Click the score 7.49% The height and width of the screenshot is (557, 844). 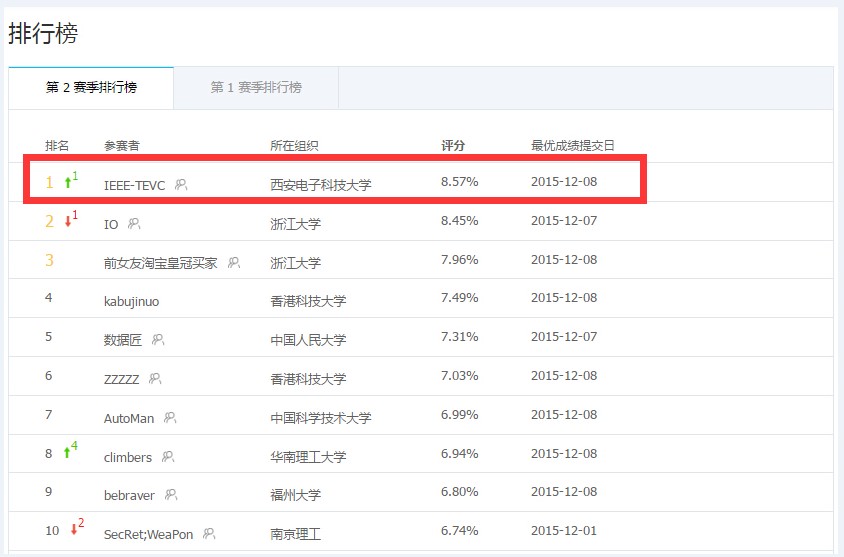(x=460, y=298)
